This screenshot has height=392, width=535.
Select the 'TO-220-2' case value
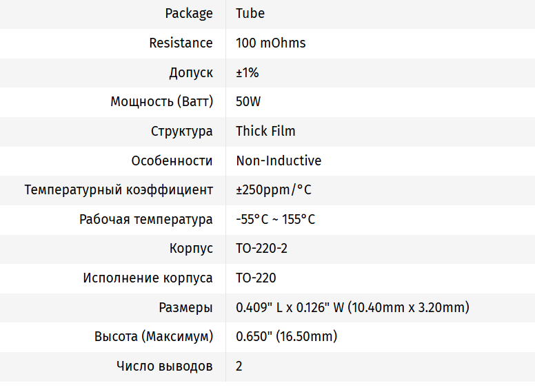click(x=261, y=249)
